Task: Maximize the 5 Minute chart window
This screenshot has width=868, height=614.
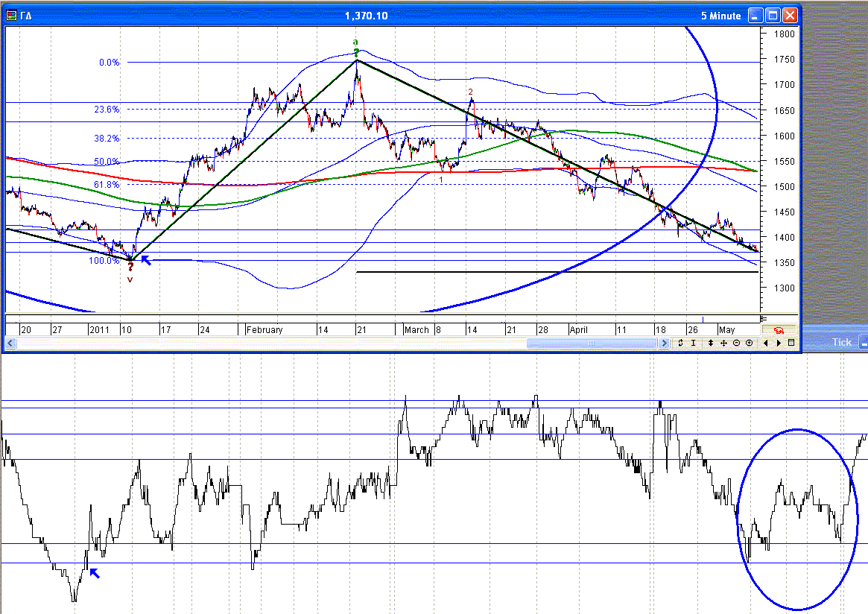Action: coord(773,16)
